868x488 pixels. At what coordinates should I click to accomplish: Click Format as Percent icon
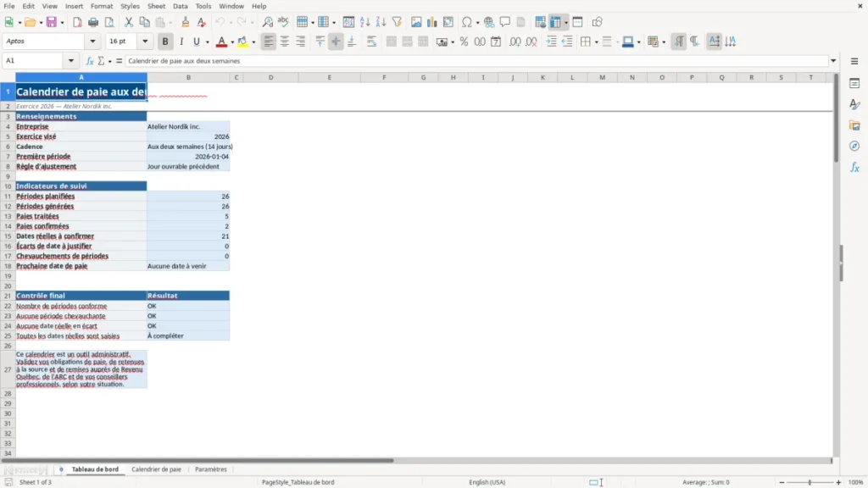[x=464, y=42]
